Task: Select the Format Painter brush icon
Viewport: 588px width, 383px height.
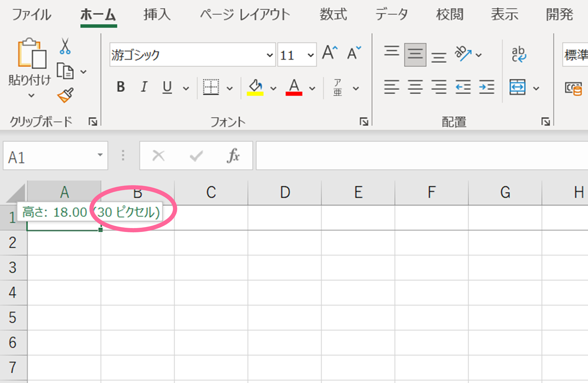Action: (65, 95)
